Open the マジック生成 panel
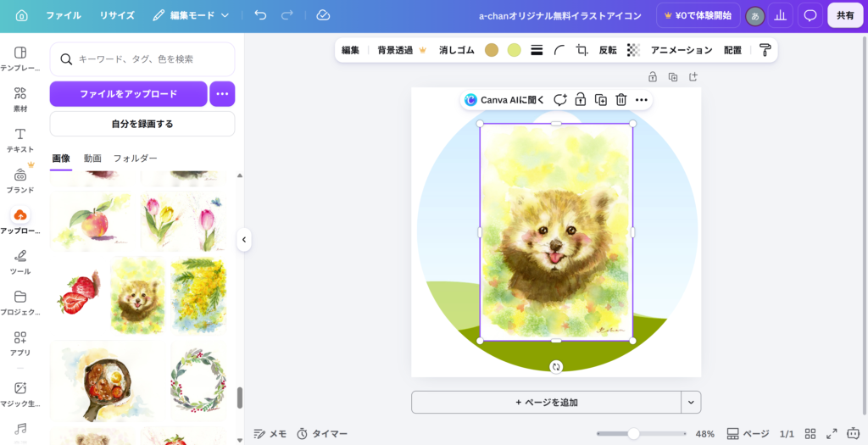 point(20,395)
